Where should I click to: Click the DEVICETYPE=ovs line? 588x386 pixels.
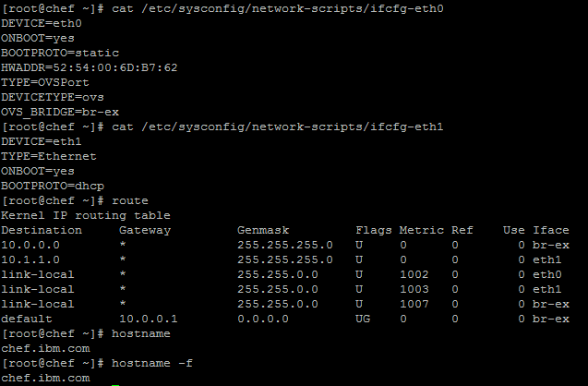53,98
